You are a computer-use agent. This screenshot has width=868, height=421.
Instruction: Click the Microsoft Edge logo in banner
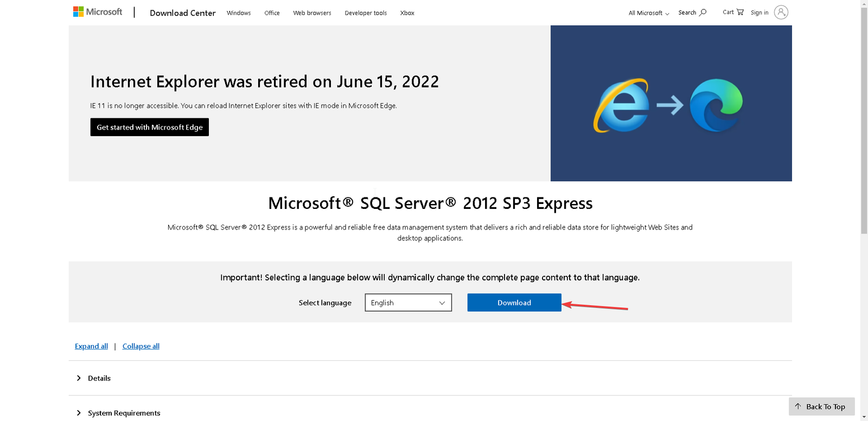(x=716, y=105)
